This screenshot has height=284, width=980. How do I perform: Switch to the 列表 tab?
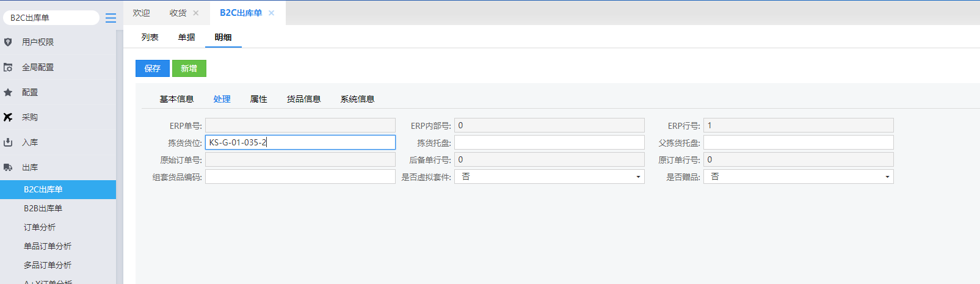[x=150, y=37]
